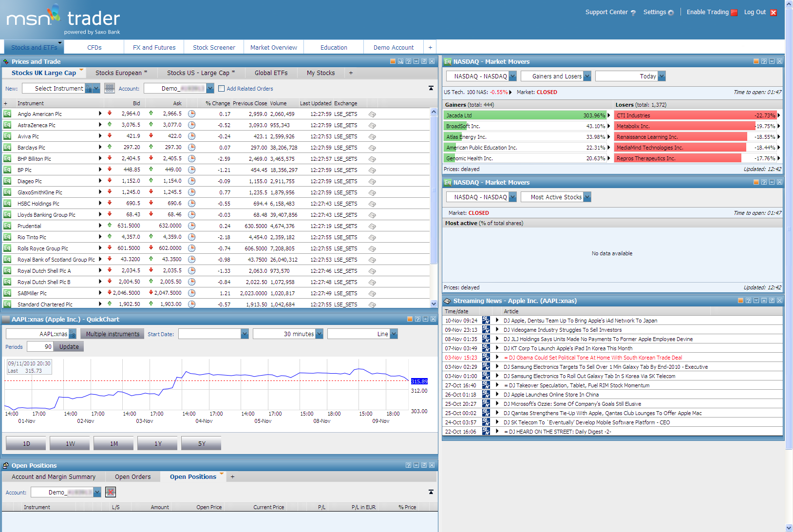Click the instrument search icon next to AAPL:xnas
This screenshot has height=532, width=793.
(73, 334)
